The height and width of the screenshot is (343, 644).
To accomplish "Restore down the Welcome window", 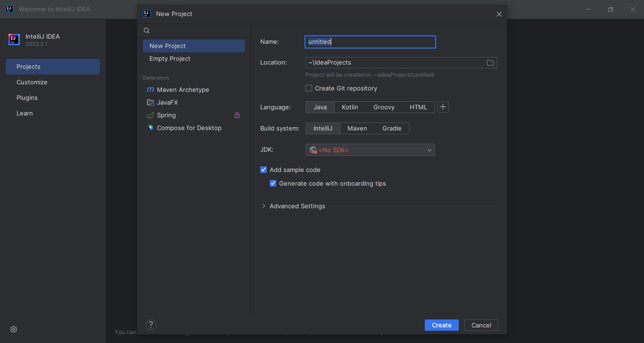I will 611,9.
